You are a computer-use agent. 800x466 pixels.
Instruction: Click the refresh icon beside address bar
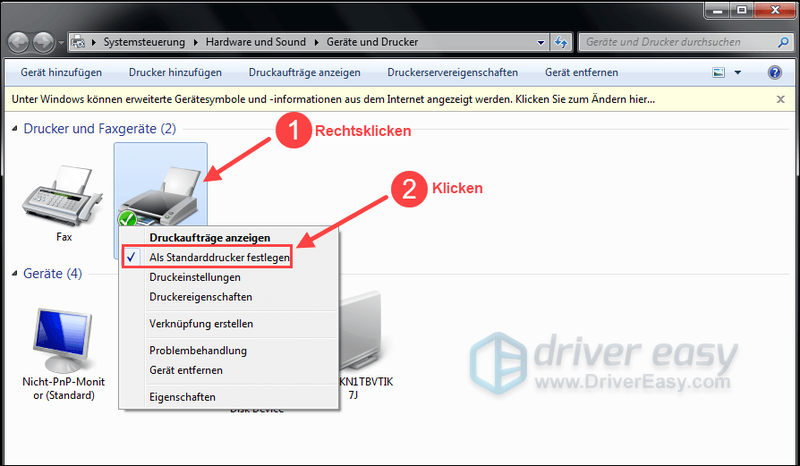(x=561, y=42)
